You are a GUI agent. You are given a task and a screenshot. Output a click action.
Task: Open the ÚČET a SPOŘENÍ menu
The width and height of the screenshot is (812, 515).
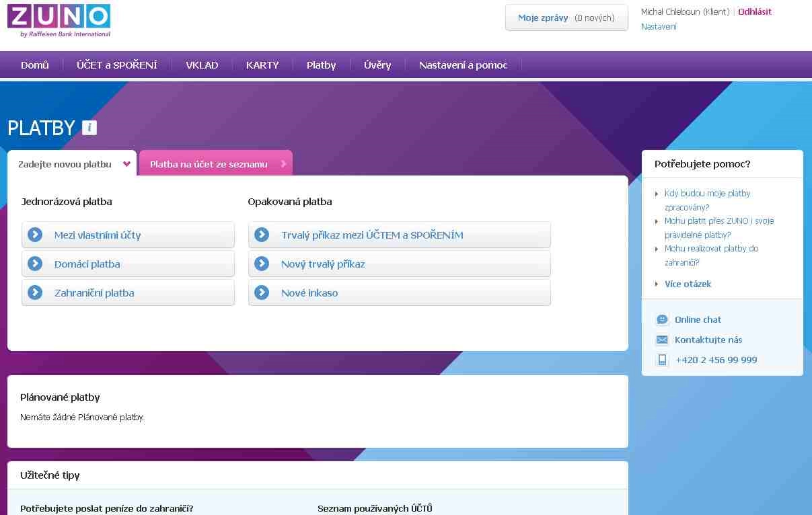(116, 65)
